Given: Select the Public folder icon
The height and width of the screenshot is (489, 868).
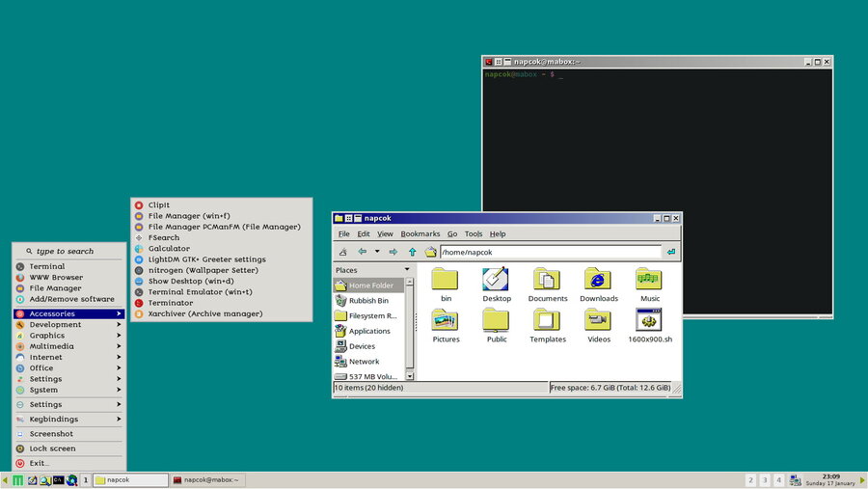Looking at the screenshot, I should point(496,320).
